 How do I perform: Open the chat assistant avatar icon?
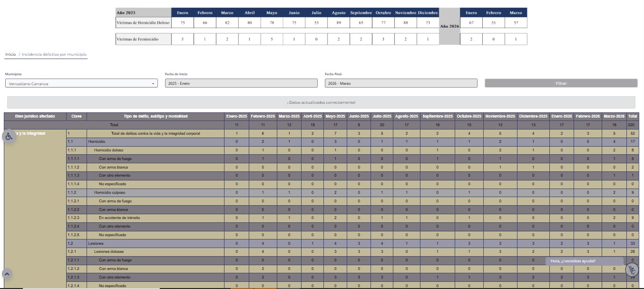[632, 270]
